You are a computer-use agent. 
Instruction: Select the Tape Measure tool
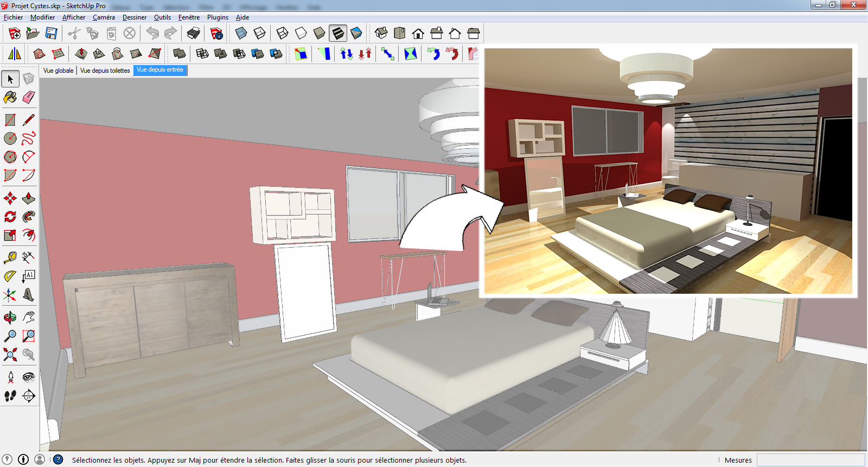pos(10,257)
